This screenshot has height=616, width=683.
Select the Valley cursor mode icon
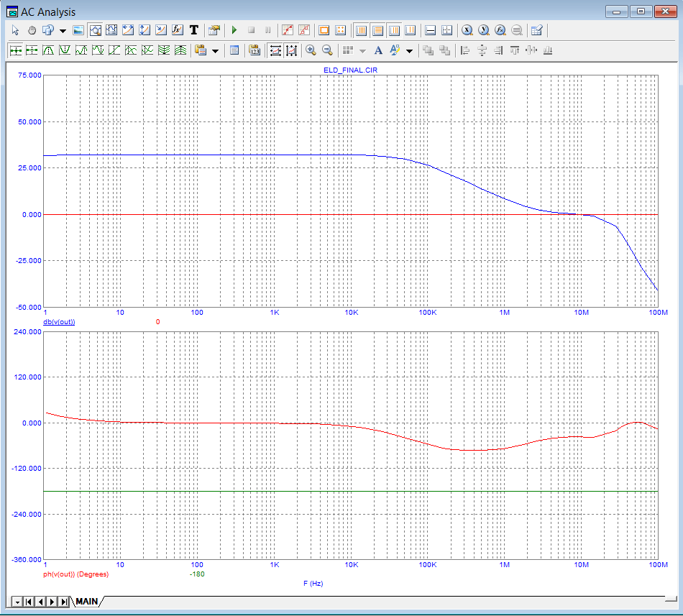[65, 50]
